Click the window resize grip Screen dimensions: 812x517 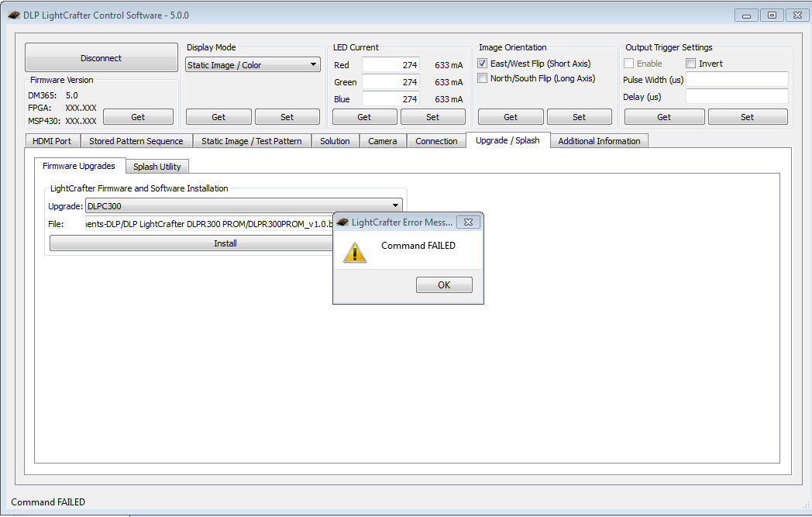[805, 505]
